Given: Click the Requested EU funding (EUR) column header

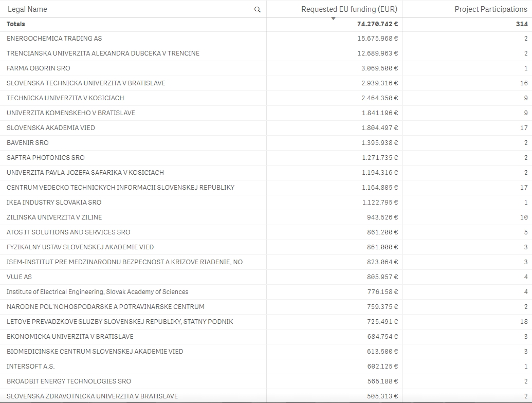Looking at the screenshot, I should pyautogui.click(x=349, y=9).
